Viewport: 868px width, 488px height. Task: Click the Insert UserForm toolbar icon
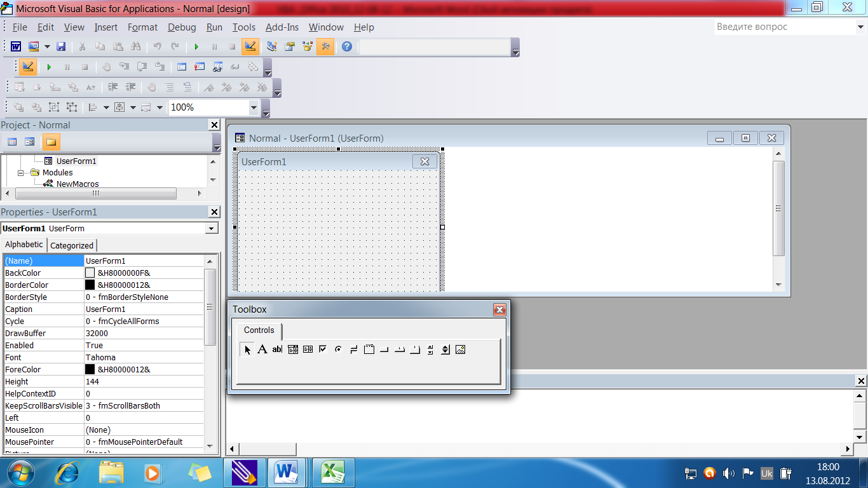(34, 46)
